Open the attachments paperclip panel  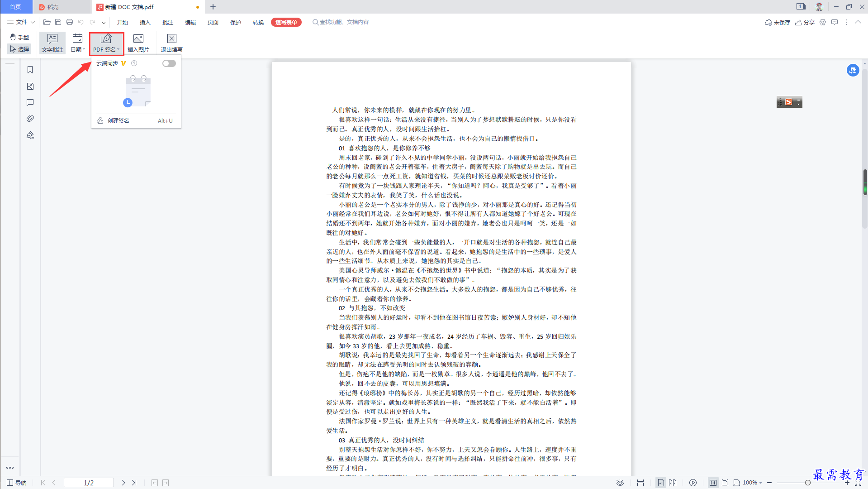pos(30,119)
